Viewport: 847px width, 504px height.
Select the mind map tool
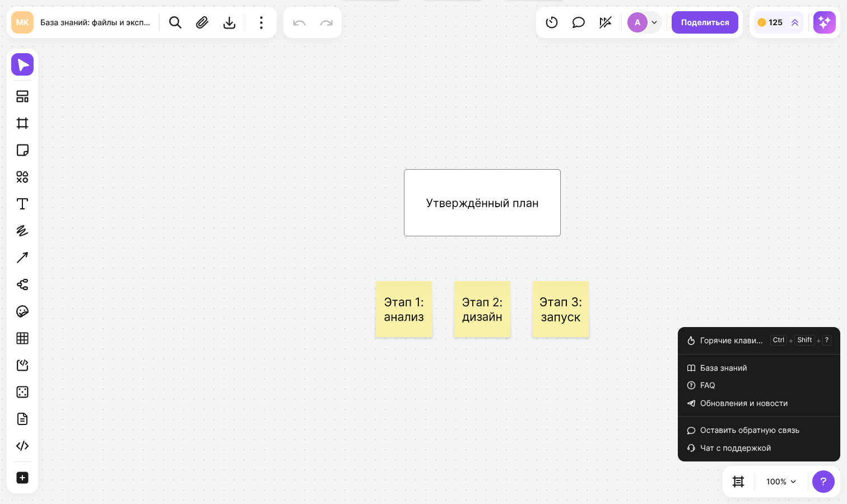coord(22,284)
